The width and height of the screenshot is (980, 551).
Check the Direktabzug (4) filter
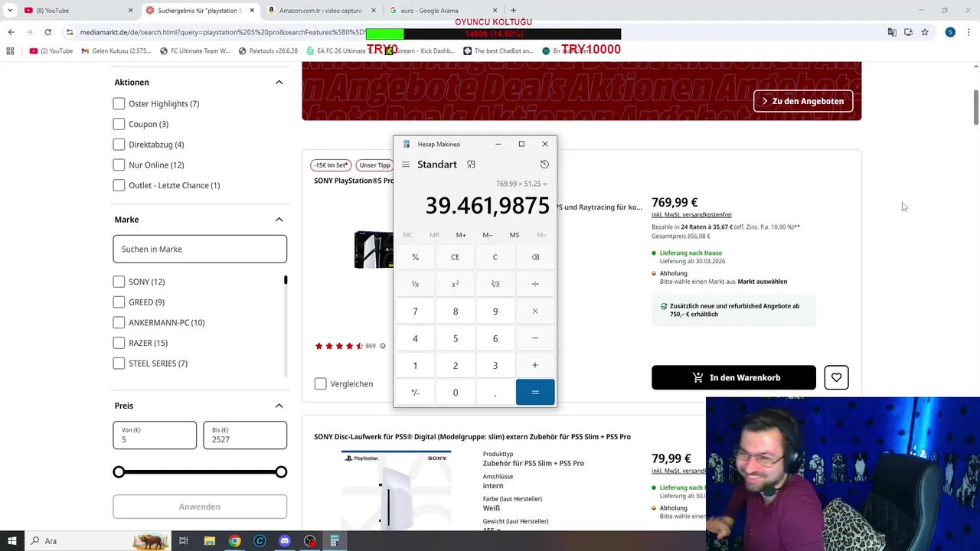click(x=119, y=145)
